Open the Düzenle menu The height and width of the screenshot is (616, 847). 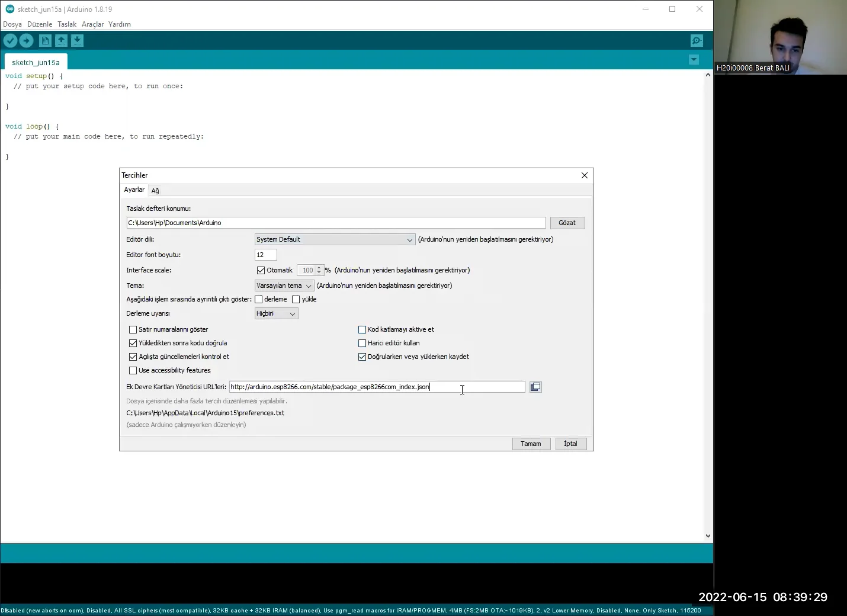click(40, 24)
